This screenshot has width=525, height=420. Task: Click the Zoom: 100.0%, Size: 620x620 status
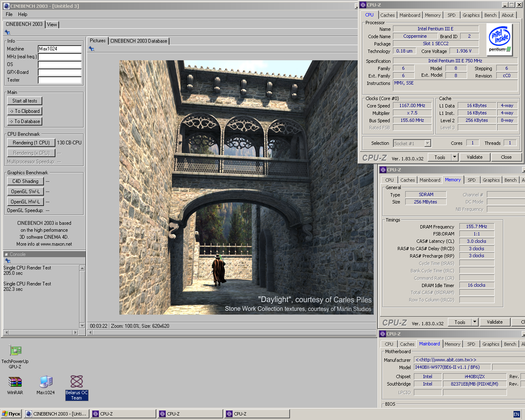(x=140, y=326)
